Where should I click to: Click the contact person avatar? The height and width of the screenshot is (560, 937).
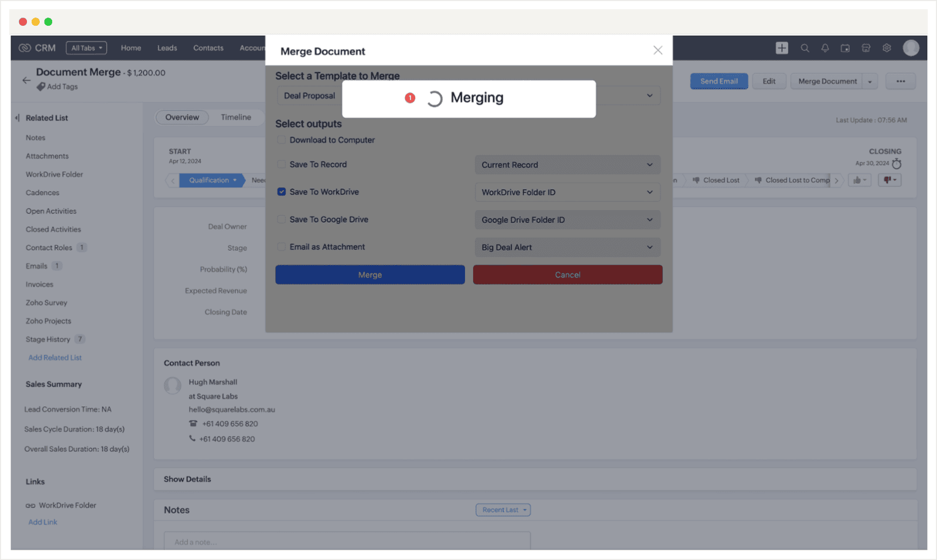(172, 386)
